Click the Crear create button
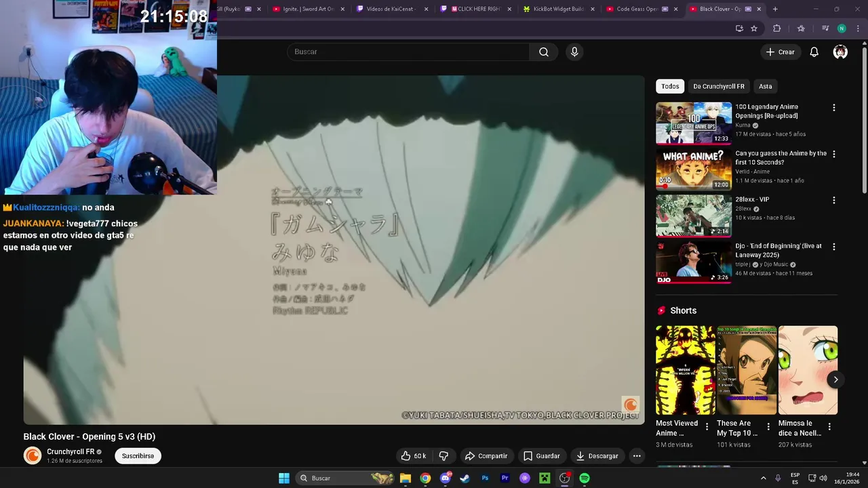The width and height of the screenshot is (868, 488). tap(780, 52)
